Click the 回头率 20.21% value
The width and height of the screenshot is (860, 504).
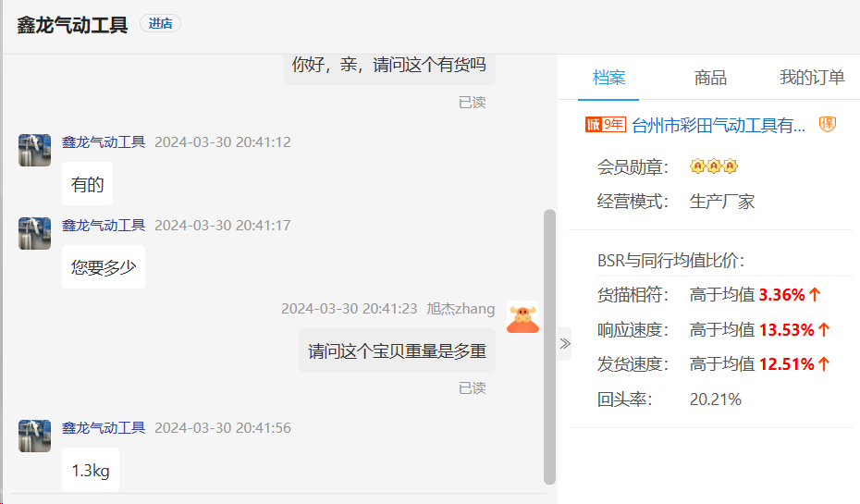(715, 400)
